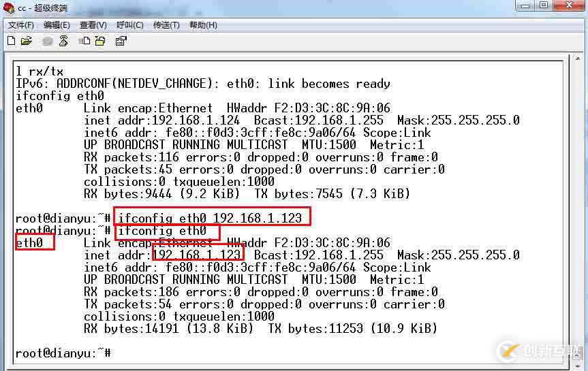Click the HyperTerminal app icon in title bar

[x=9, y=7]
